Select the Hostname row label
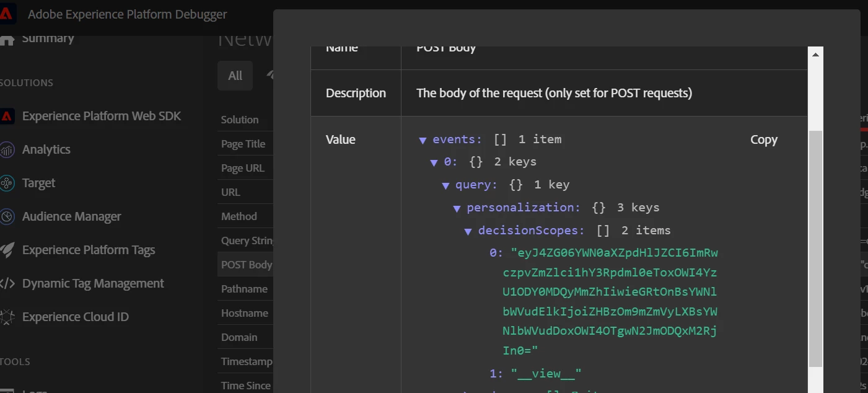Image resolution: width=868 pixels, height=393 pixels. point(245,313)
